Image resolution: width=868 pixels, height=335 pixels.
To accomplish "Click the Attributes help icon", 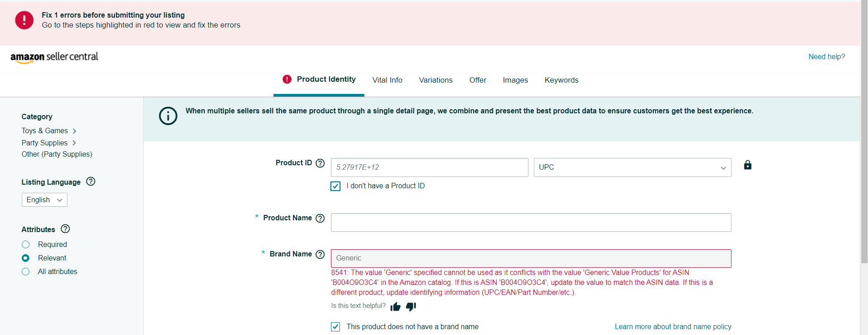I will click(x=65, y=229).
